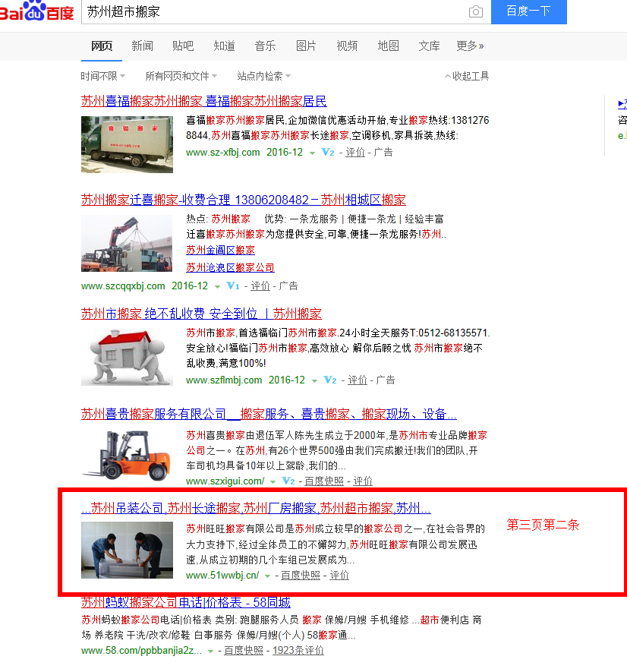
Task: Click URL www.58.com/ppbbanjia2z...
Action: click(x=141, y=651)
